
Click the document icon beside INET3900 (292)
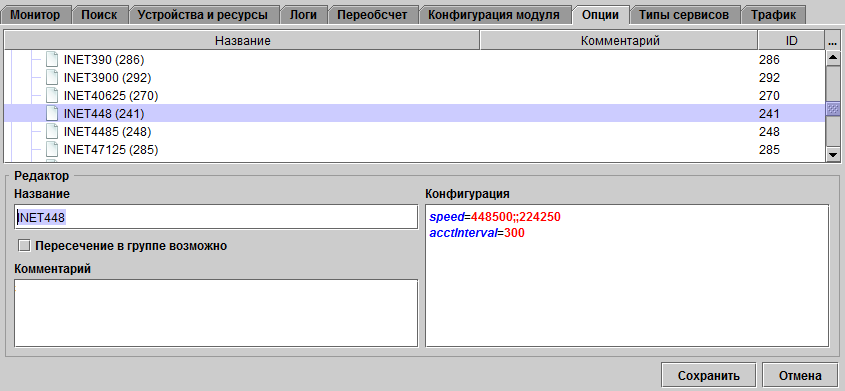52,78
